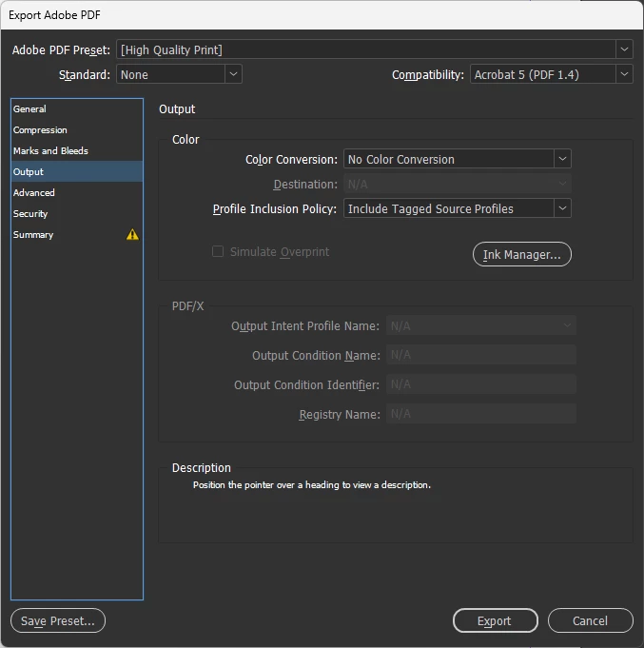Toggle the Simulate Overprint checkbox
The height and width of the screenshot is (648, 644).
(218, 251)
